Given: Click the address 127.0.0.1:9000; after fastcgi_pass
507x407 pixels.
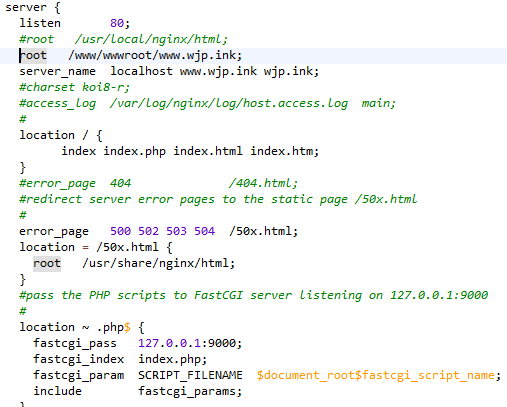Looking at the screenshot, I should pos(190,343).
